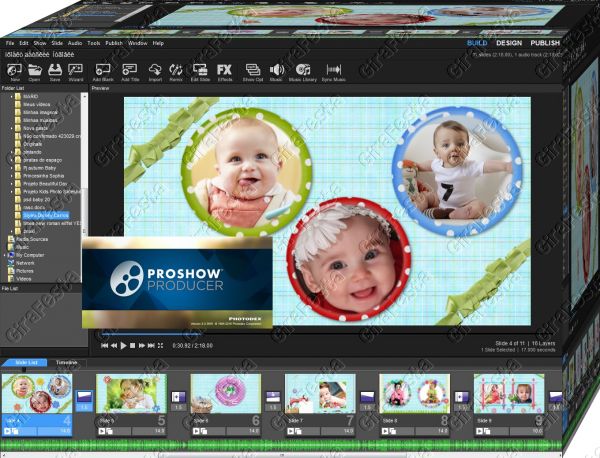Click the layers icon under Slide 8
Image resolution: width=600 pixels, height=458 pixels.
393,431
